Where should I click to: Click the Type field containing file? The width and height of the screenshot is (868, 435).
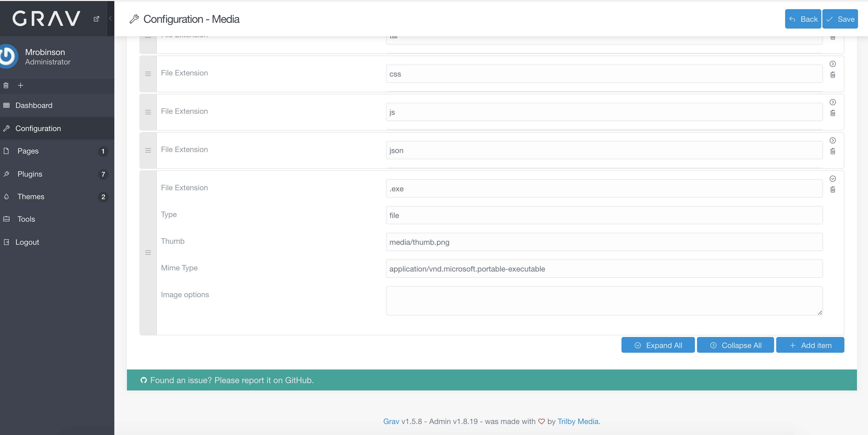[604, 215]
